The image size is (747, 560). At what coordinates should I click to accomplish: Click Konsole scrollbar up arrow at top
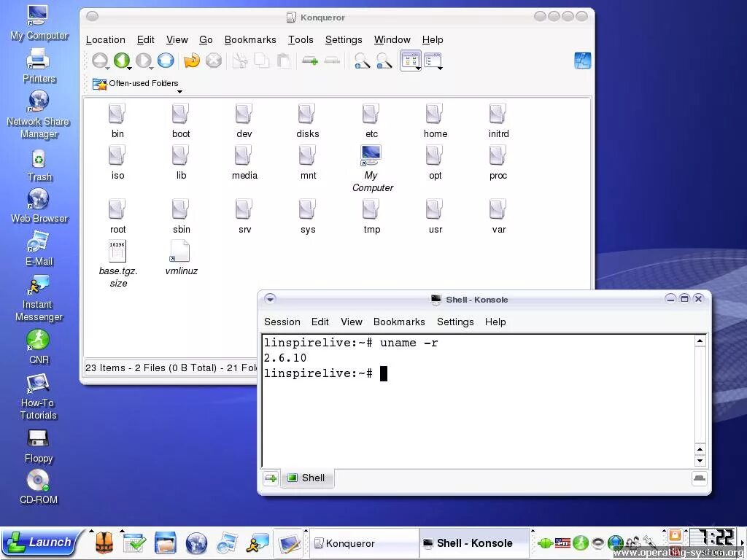[700, 341]
